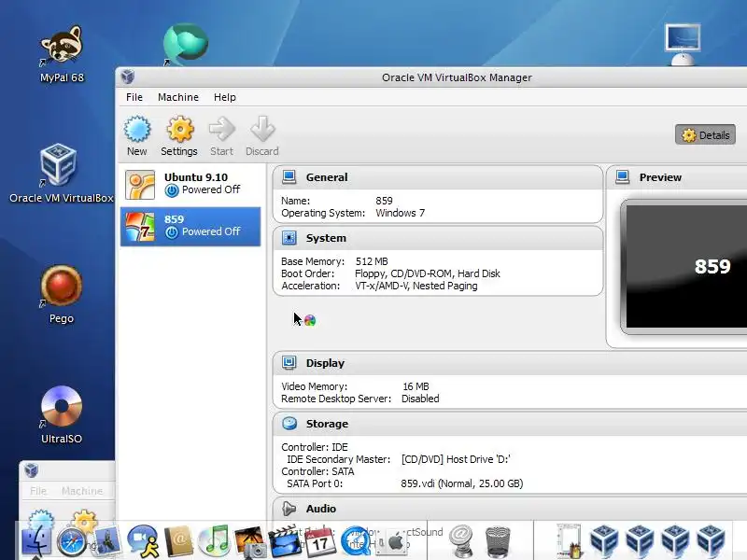Open the iCal calendar icon showing 17
The width and height of the screenshot is (747, 560).
tap(320, 541)
